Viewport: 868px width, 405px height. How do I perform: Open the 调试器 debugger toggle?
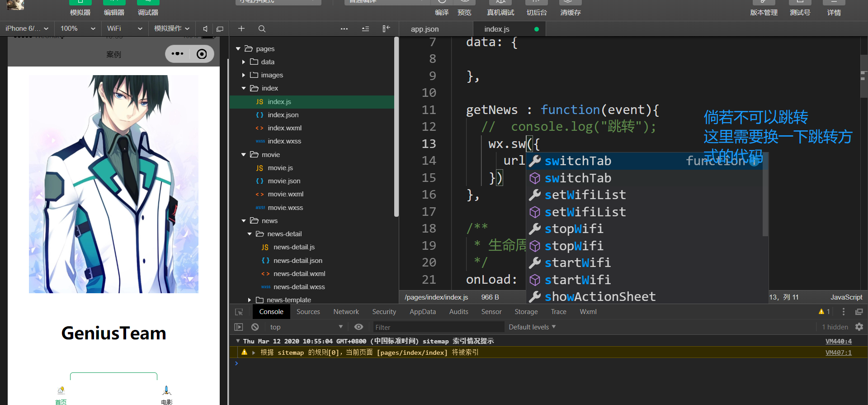[x=148, y=9]
